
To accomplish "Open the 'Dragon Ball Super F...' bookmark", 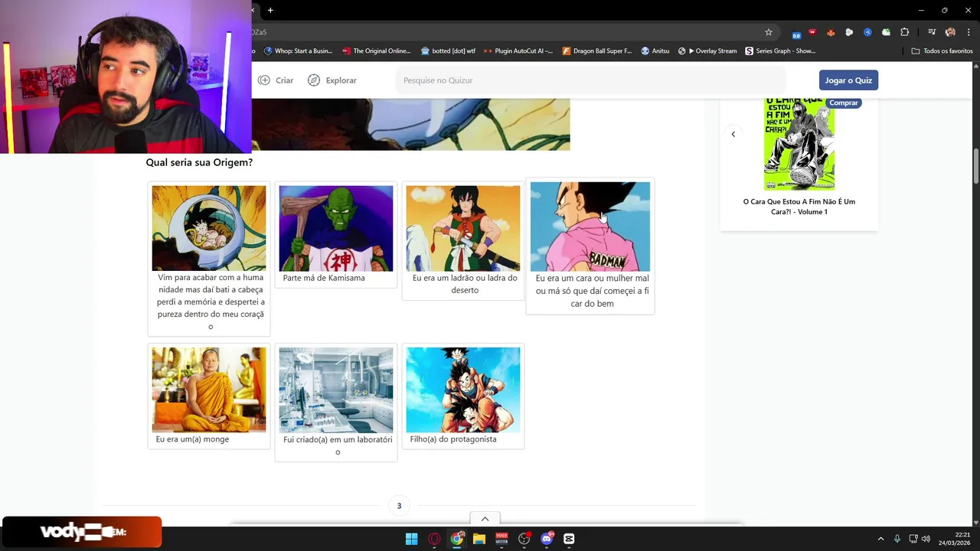I will tap(597, 51).
